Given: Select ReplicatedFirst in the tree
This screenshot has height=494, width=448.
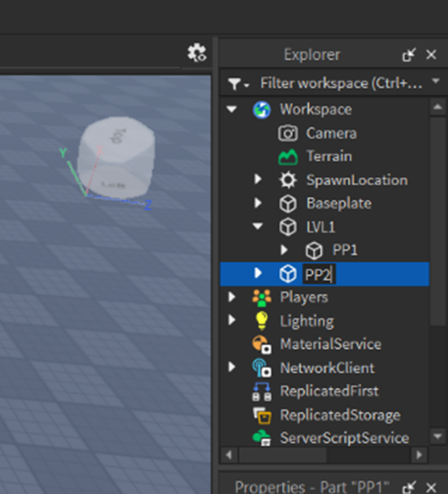Looking at the screenshot, I should 329,391.
